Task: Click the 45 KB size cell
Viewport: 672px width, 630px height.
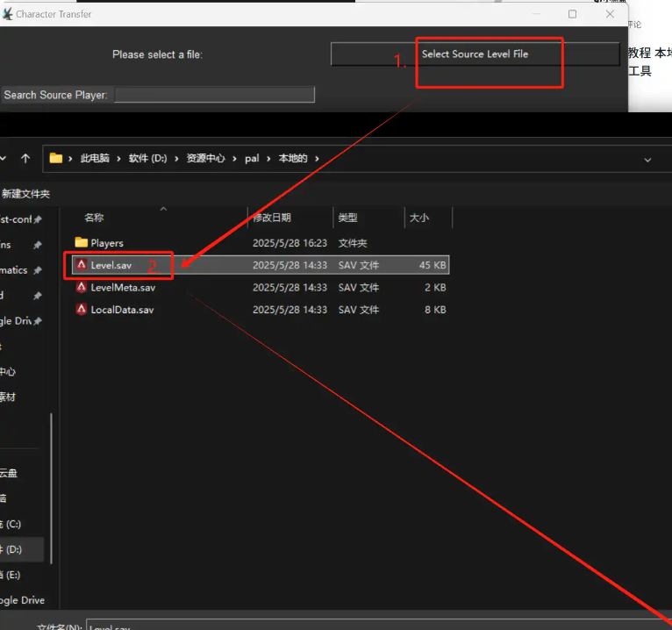Action: pos(433,265)
